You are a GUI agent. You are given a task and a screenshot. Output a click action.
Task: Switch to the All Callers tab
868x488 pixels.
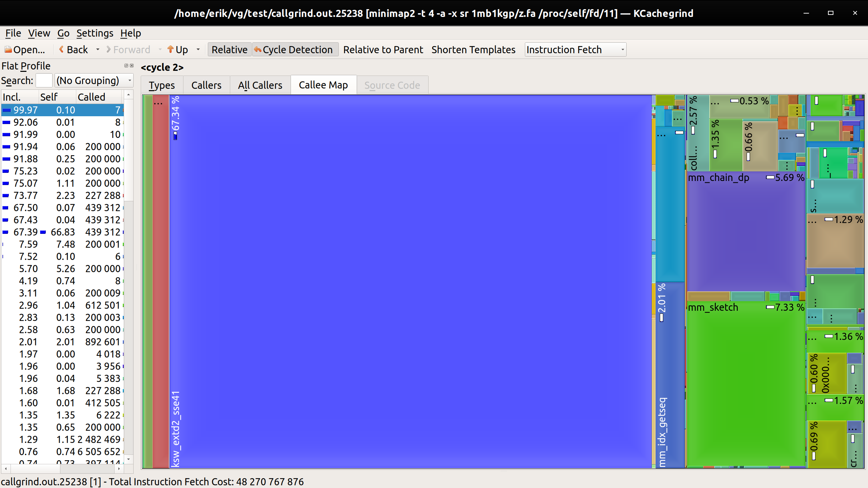259,85
